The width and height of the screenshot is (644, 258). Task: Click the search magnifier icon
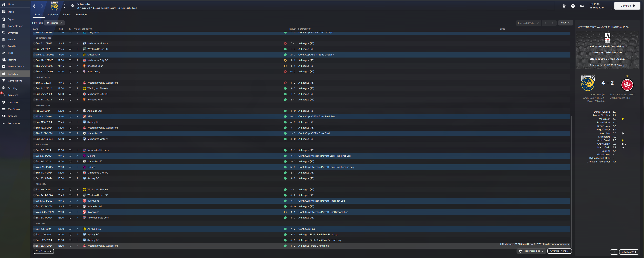(x=73, y=6)
